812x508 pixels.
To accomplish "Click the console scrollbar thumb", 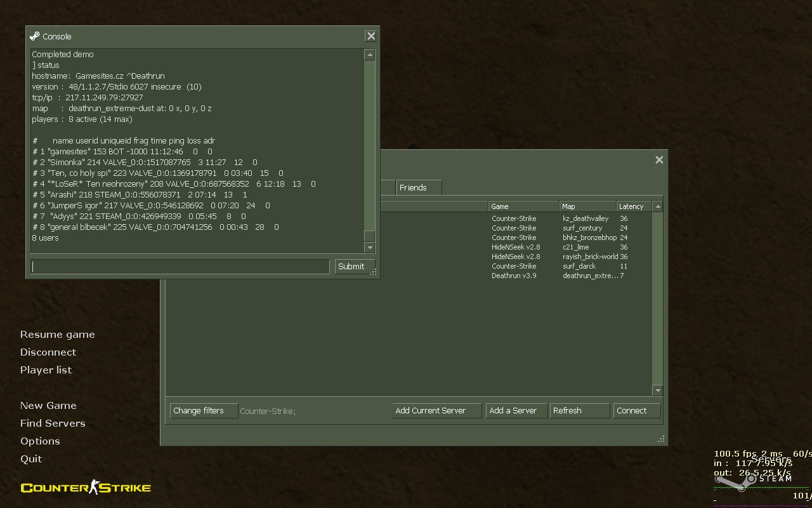I will (x=370, y=236).
